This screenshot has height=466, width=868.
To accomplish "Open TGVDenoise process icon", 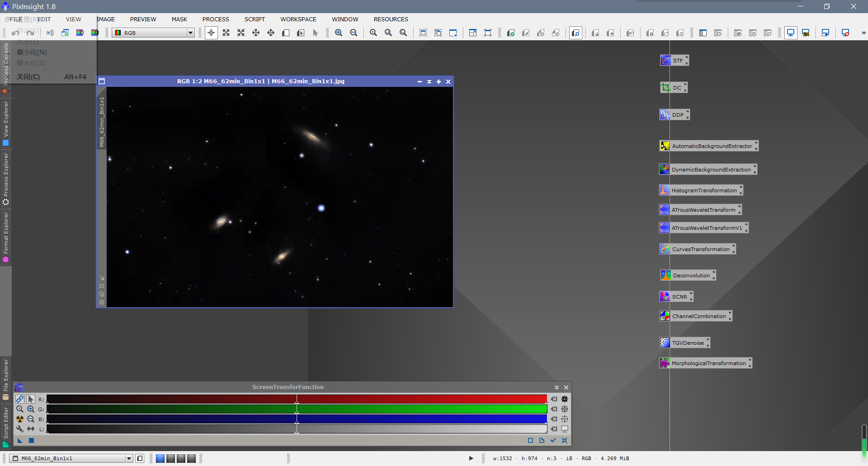I will (x=684, y=342).
